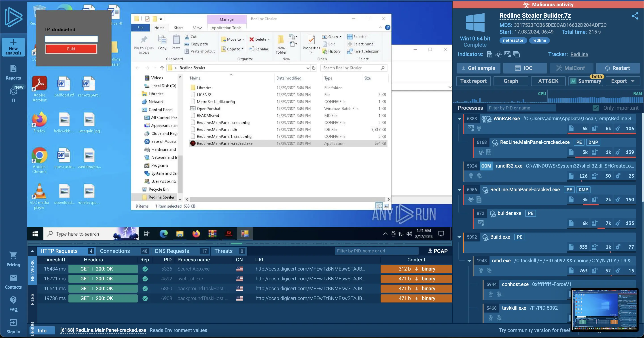
Task: Collapse the cmd.exe 1948 process tree
Action: pyautogui.click(x=469, y=260)
